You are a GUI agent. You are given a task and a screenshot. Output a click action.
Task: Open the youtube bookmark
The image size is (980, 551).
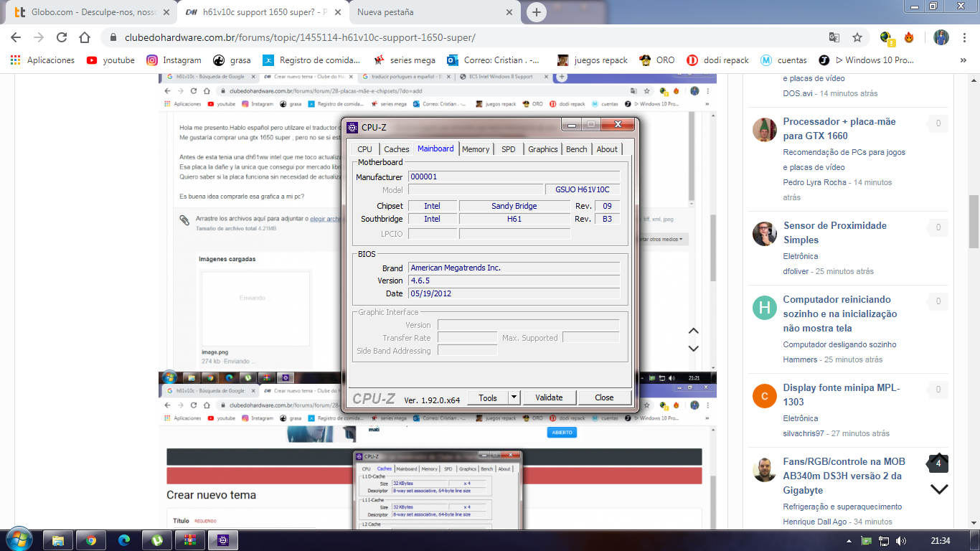coord(110,60)
